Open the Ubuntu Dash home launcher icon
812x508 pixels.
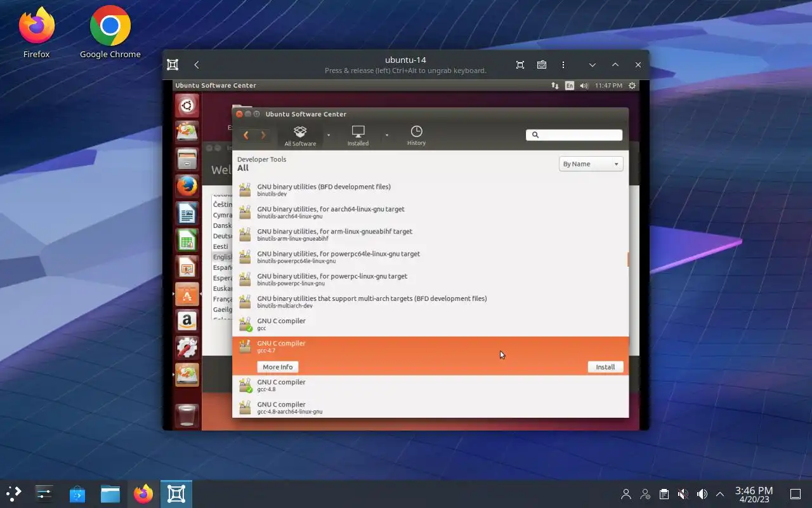click(187, 105)
